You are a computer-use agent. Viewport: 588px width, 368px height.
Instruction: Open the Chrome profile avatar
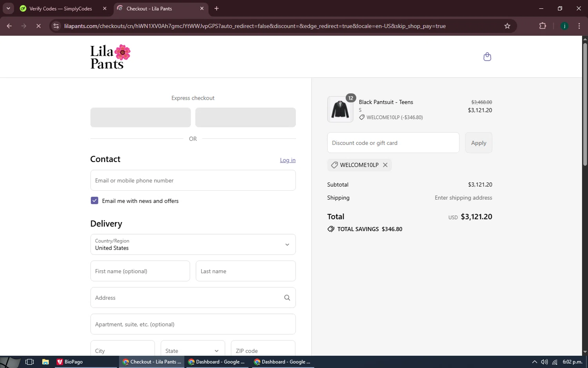[564, 26]
